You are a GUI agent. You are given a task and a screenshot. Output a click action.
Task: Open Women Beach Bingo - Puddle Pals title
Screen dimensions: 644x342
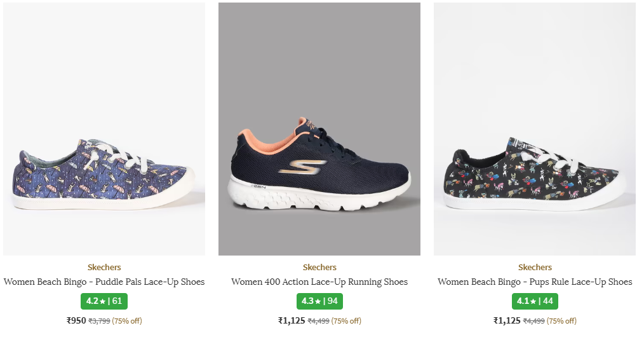(x=104, y=282)
